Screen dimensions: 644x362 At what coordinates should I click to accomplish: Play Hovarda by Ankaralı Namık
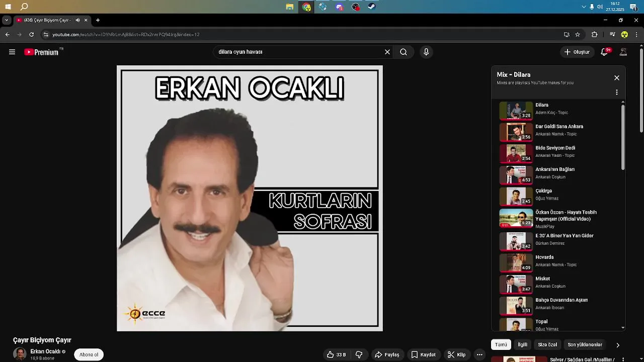click(x=558, y=263)
